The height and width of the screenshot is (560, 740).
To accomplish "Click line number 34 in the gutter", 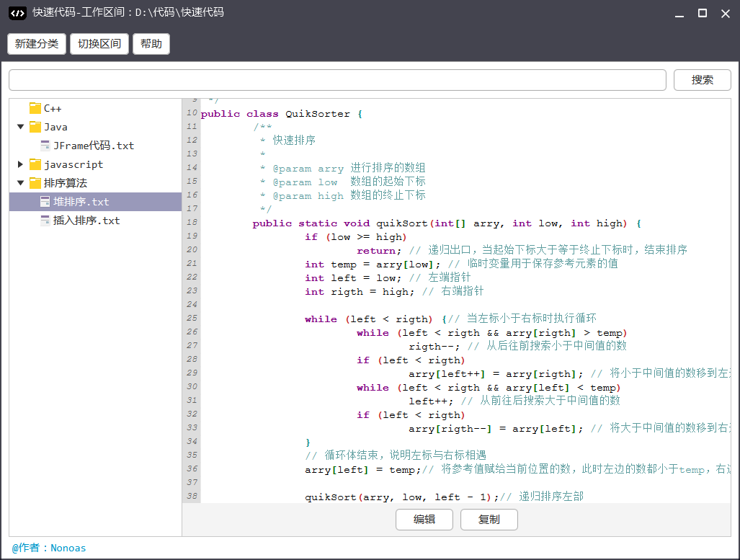I will pos(192,441).
